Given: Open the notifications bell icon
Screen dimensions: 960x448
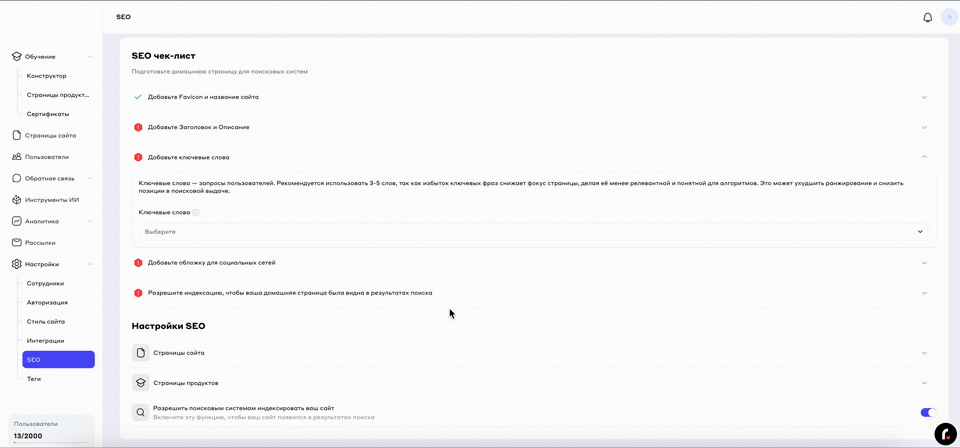Looking at the screenshot, I should point(927,17).
